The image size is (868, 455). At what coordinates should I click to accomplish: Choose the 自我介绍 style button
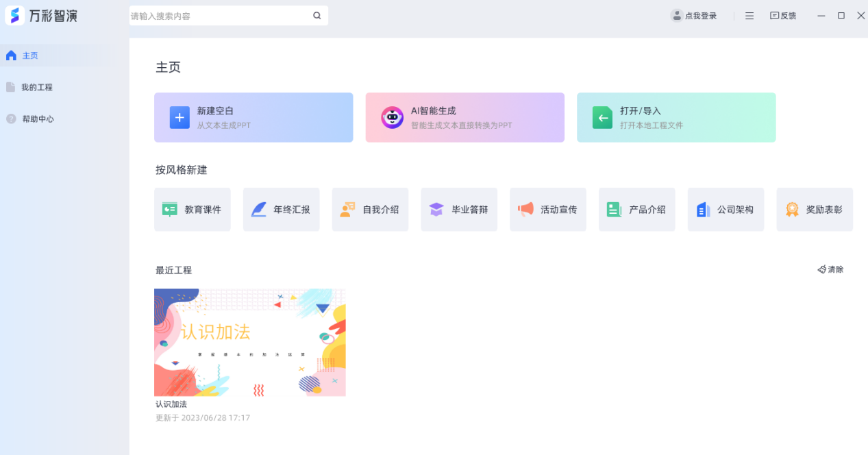click(x=371, y=210)
